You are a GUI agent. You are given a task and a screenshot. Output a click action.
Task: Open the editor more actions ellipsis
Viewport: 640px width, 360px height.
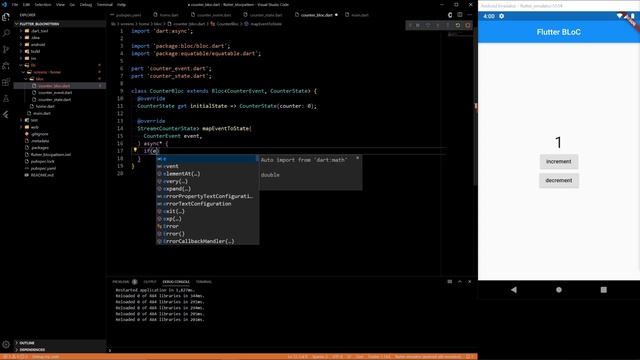(x=469, y=15)
